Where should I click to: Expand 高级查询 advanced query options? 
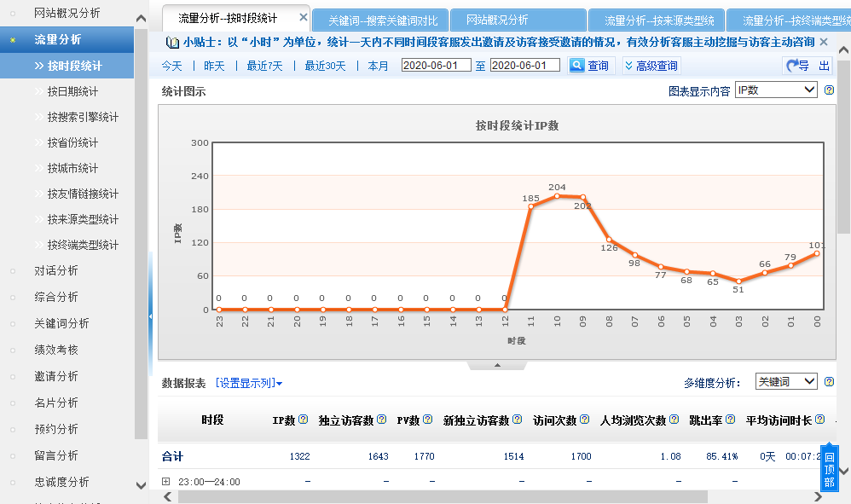click(x=651, y=66)
